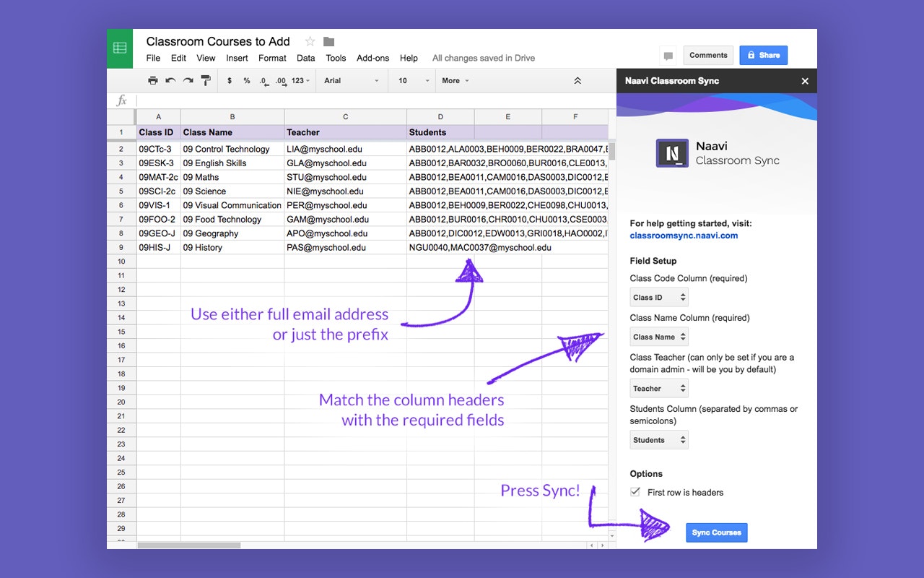Undo the last action via undo icon
Viewport: 924px width, 578px height.
[x=170, y=81]
